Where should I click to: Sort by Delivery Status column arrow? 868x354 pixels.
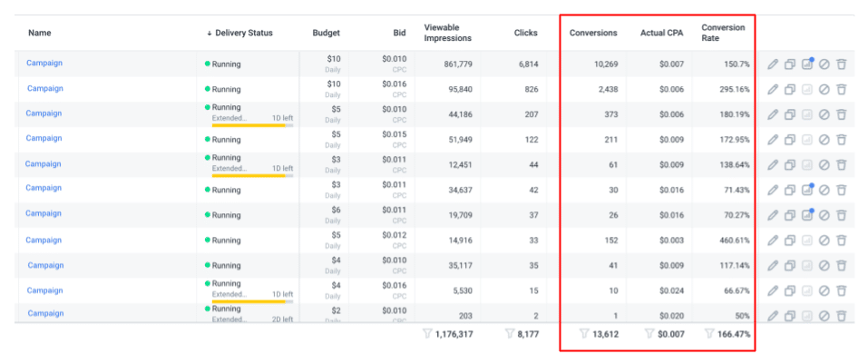(x=210, y=34)
